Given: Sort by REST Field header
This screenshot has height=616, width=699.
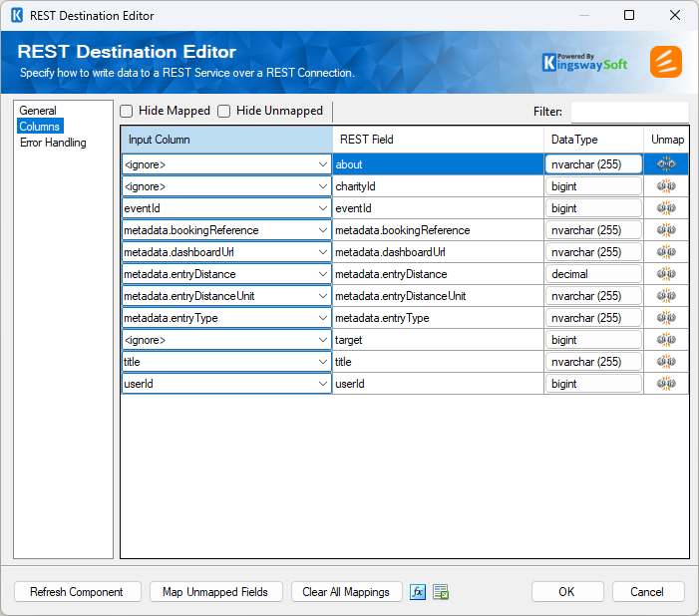Looking at the screenshot, I should pos(438,140).
